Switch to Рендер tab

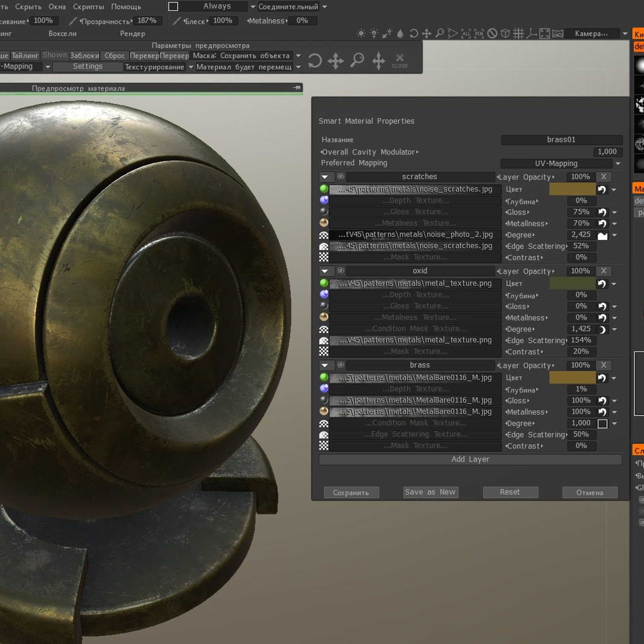pyautogui.click(x=132, y=33)
